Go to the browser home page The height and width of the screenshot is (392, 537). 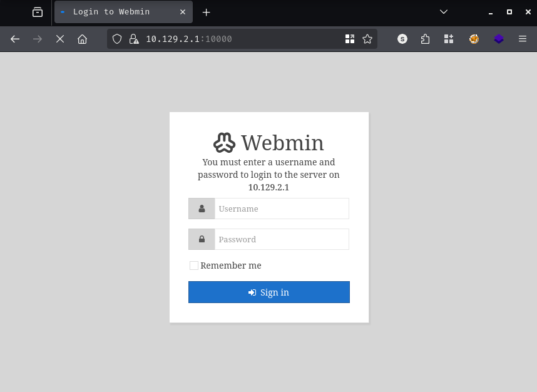(x=82, y=39)
